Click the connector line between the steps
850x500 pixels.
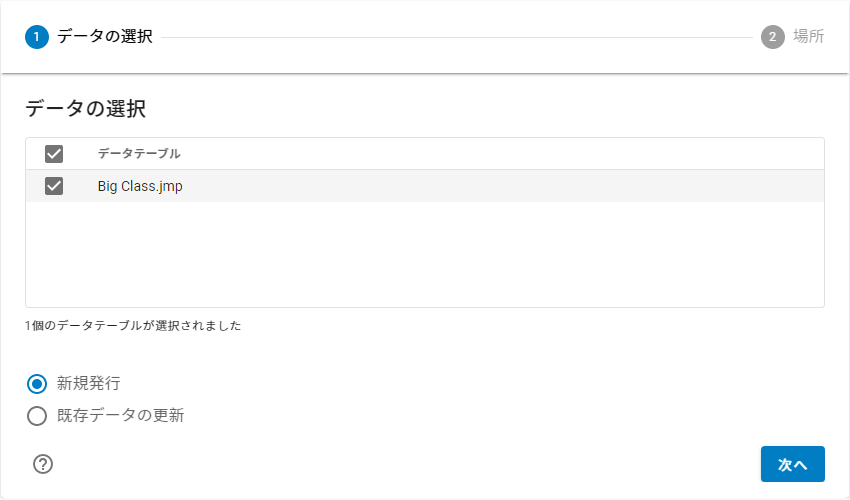(456, 38)
